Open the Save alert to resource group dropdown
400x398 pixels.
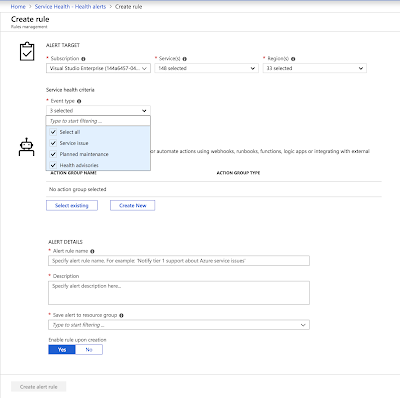click(x=179, y=325)
